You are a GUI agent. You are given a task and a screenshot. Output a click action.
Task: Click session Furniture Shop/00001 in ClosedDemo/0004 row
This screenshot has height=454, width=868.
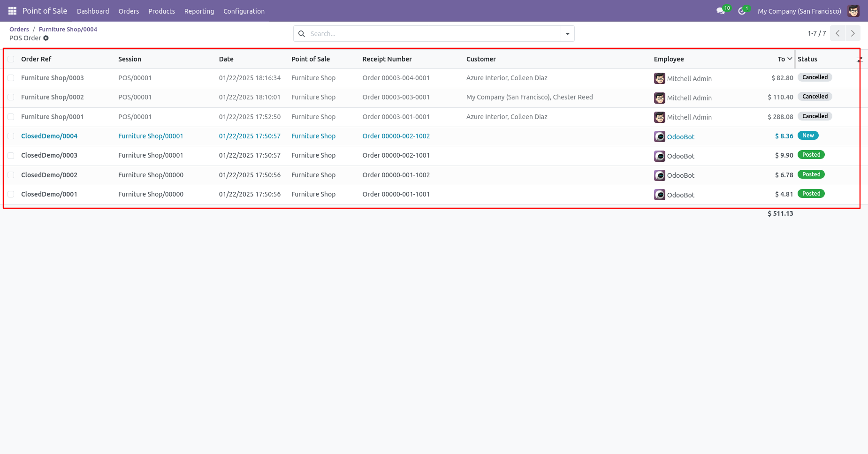[x=151, y=136]
